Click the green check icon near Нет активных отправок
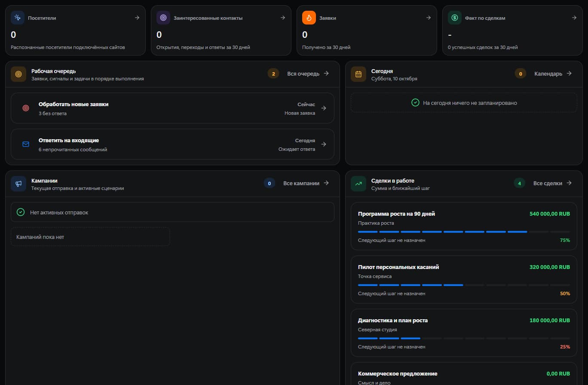The width and height of the screenshot is (588, 385). [x=21, y=212]
